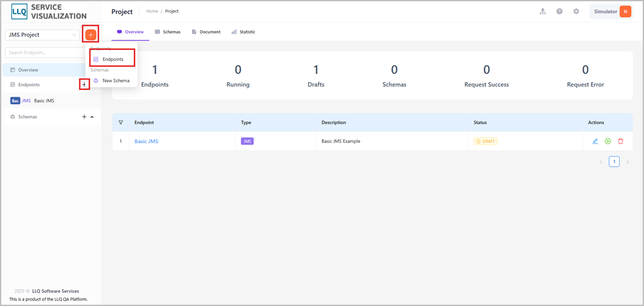Click the Running count statistic
This screenshot has height=306, width=644.
point(238,76)
